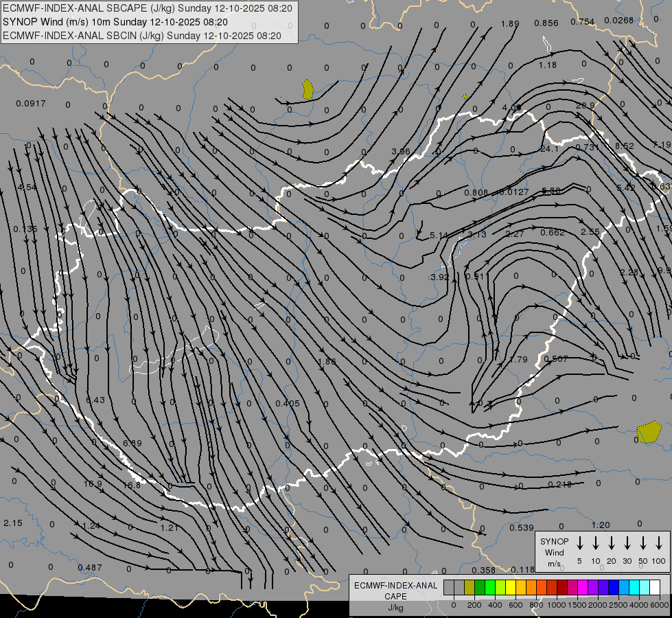Click the 50 m/s wind arrow symbol
This screenshot has width=672, height=618.
[x=643, y=543]
